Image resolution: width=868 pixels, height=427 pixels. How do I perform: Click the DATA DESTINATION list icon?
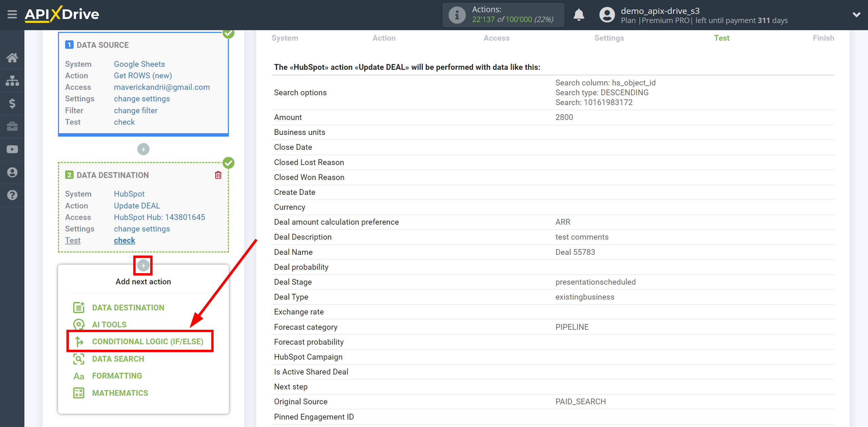pos(79,307)
